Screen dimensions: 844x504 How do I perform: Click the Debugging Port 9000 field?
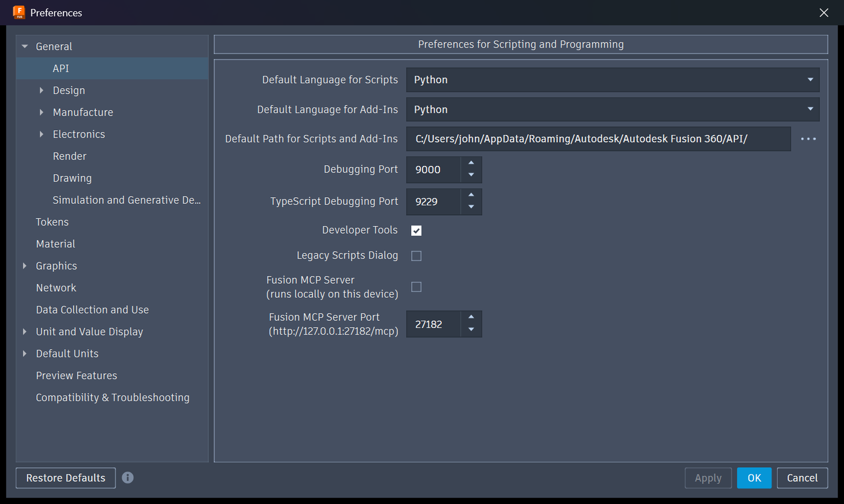click(x=433, y=169)
